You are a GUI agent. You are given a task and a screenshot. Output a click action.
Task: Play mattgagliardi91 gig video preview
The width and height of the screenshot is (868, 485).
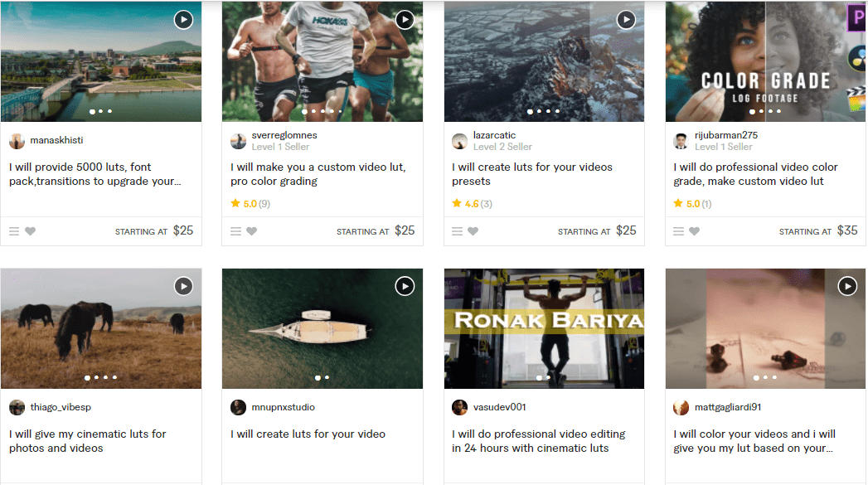tap(847, 286)
